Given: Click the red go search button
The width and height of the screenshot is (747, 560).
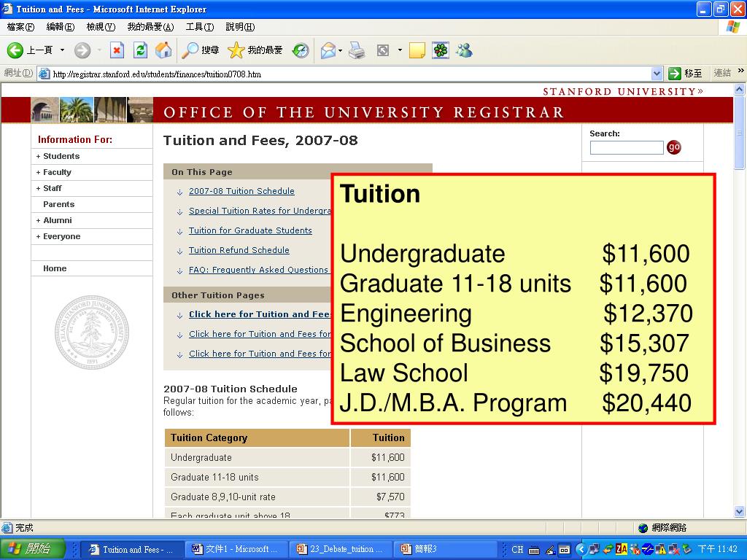Looking at the screenshot, I should (x=673, y=147).
